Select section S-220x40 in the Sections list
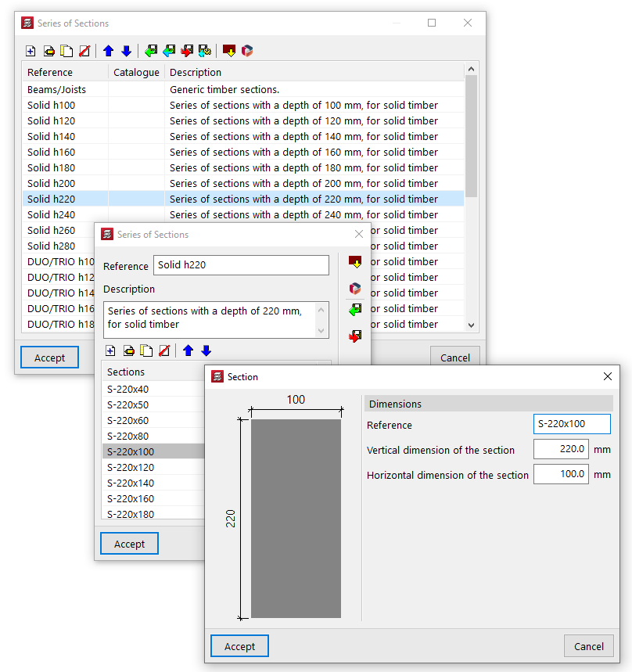The image size is (632, 672). click(x=153, y=389)
